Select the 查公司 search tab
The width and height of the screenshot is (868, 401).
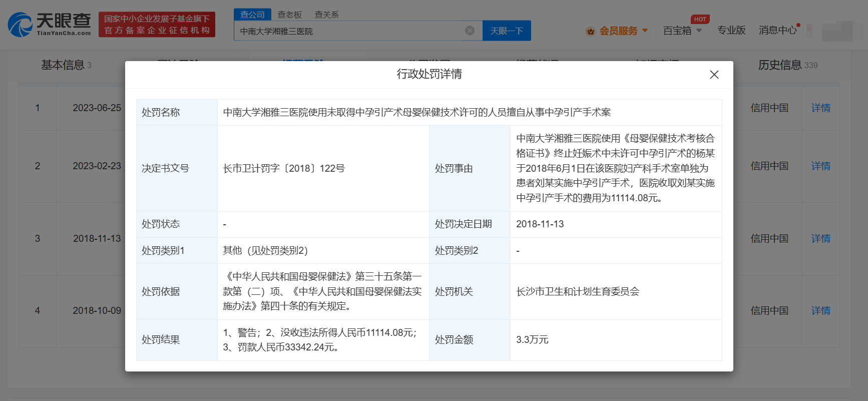pos(252,15)
